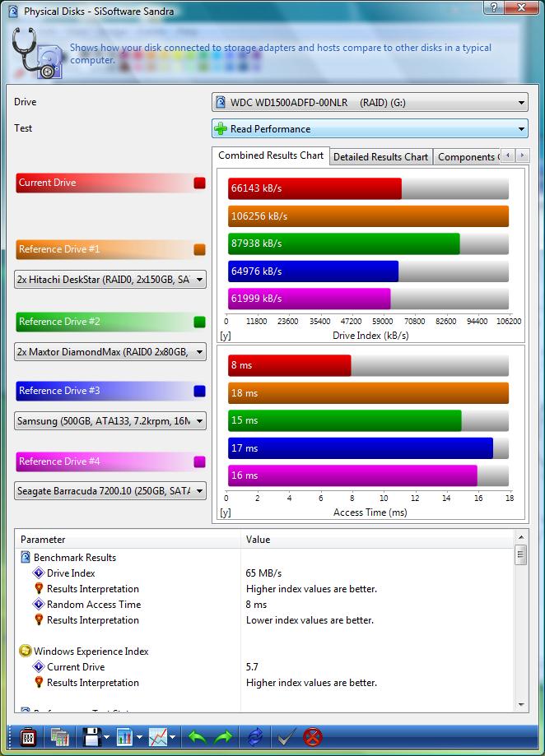
Task: Select the Combined Results Chart tab
Action: pyautogui.click(x=271, y=155)
